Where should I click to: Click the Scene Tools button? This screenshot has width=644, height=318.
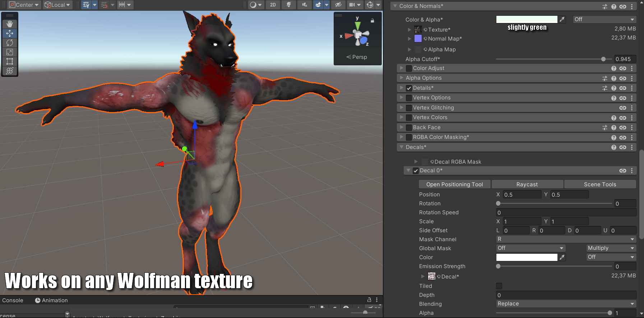pyautogui.click(x=600, y=184)
